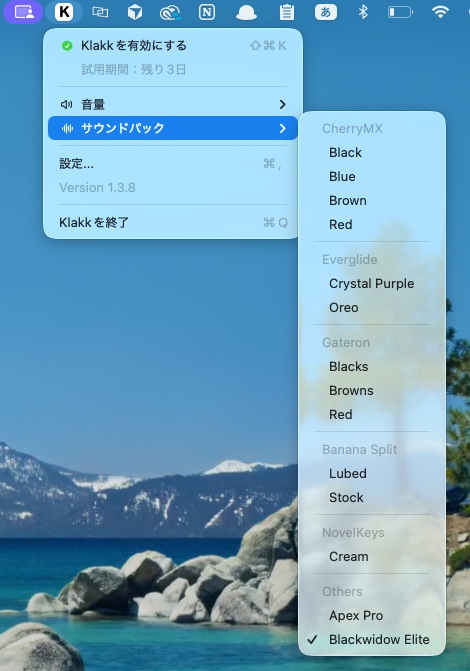Viewport: 470px width, 671px height.
Task: Click the 3D cube menu bar icon
Action: 135,12
